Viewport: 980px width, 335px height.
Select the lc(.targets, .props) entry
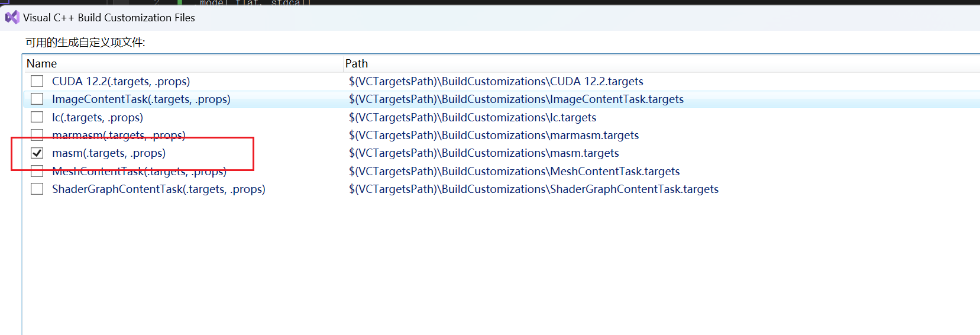click(98, 117)
